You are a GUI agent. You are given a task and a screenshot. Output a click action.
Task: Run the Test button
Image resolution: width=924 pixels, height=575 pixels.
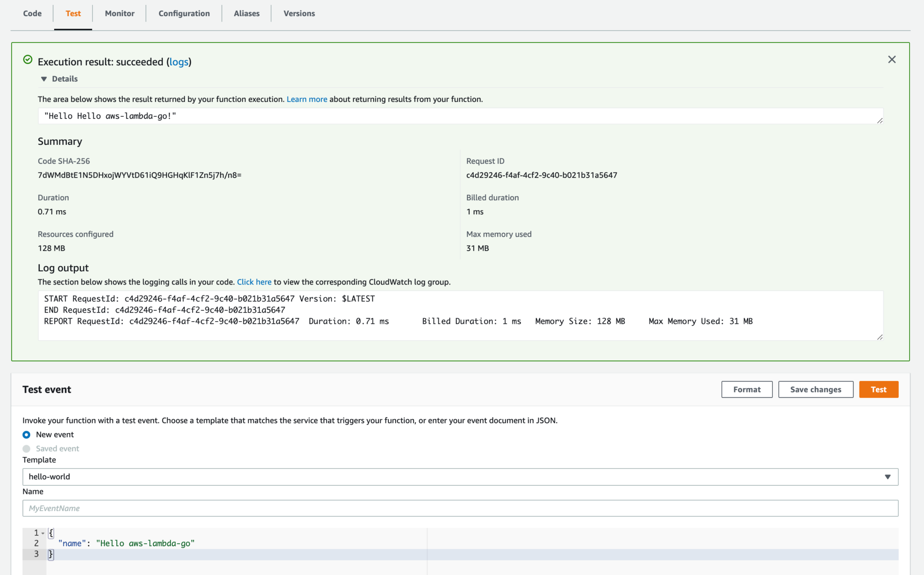tap(878, 389)
